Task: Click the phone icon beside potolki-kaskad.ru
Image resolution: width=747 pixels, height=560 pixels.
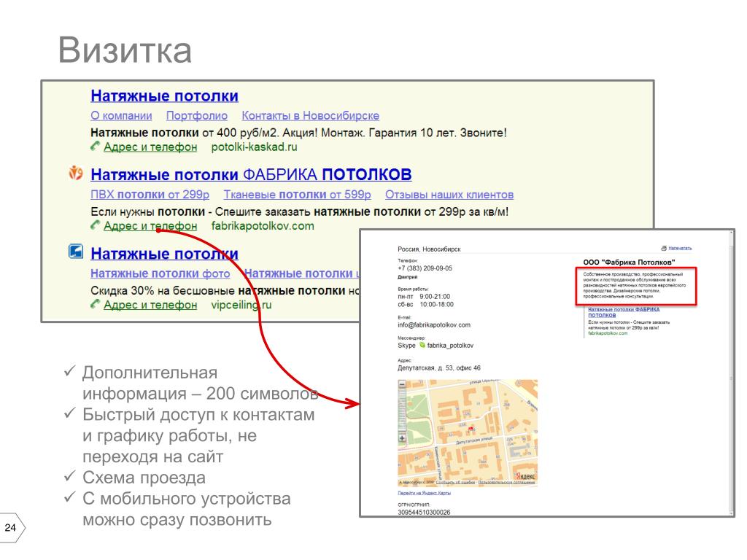Action: tap(96, 146)
